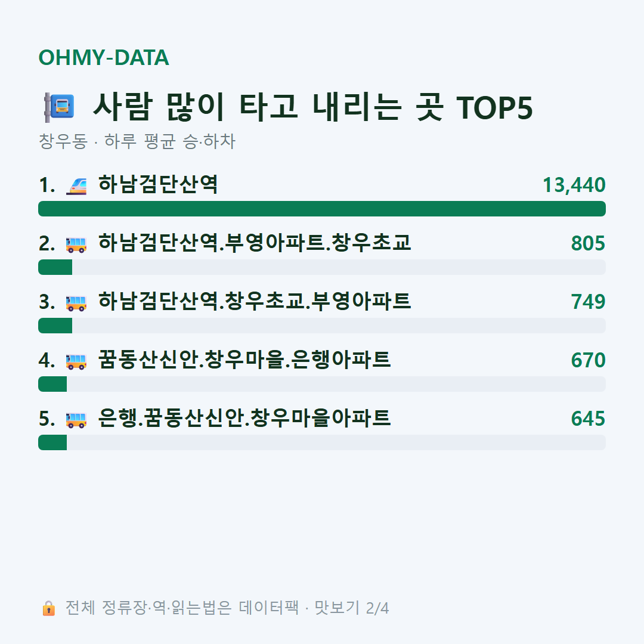Click the bus icon in rank 2 row
The height and width of the screenshot is (644, 644).
(76, 244)
